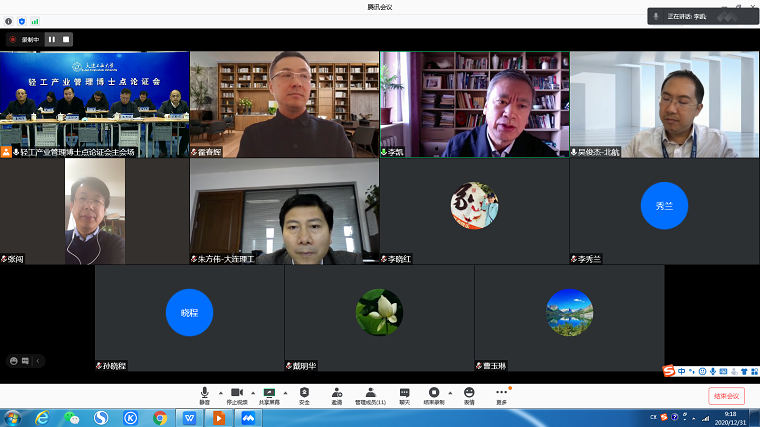
Task: Click the meeting info icon at top-left
Action: click(9, 20)
